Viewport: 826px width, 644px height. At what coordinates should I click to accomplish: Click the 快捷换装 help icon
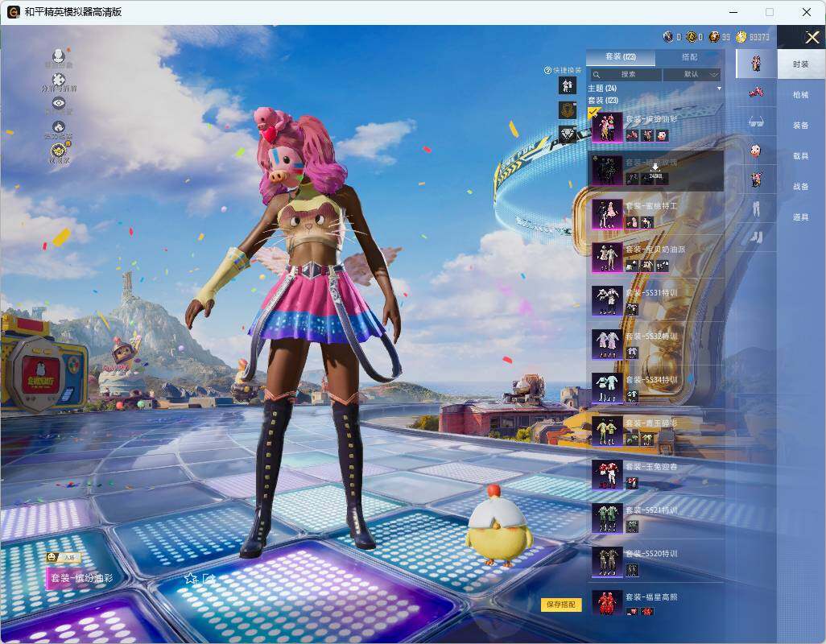click(547, 70)
